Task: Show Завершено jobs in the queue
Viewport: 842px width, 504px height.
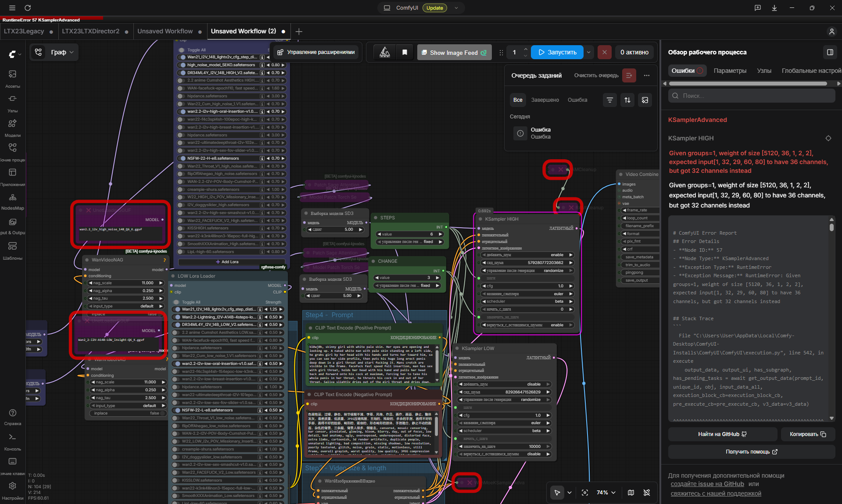Action: coord(545,100)
